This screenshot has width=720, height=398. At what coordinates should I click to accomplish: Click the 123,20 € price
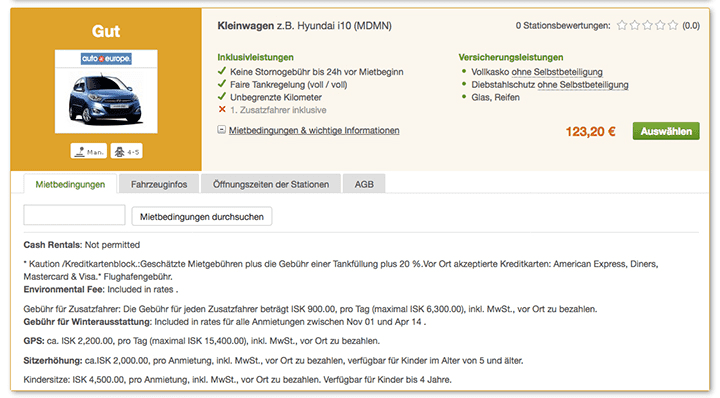pos(591,132)
